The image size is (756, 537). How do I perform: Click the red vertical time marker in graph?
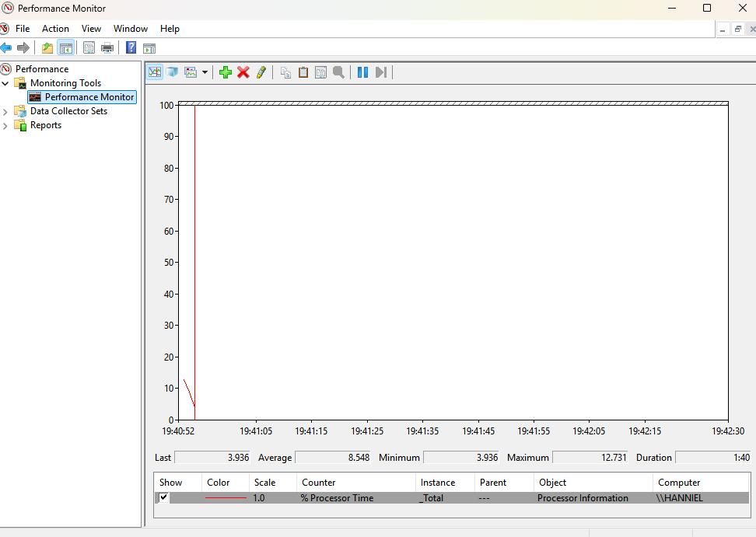pos(194,263)
